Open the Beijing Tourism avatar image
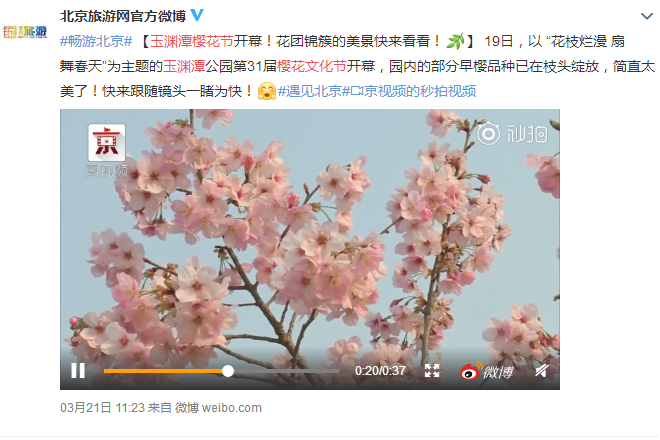This screenshot has width=660, height=440. point(25,32)
